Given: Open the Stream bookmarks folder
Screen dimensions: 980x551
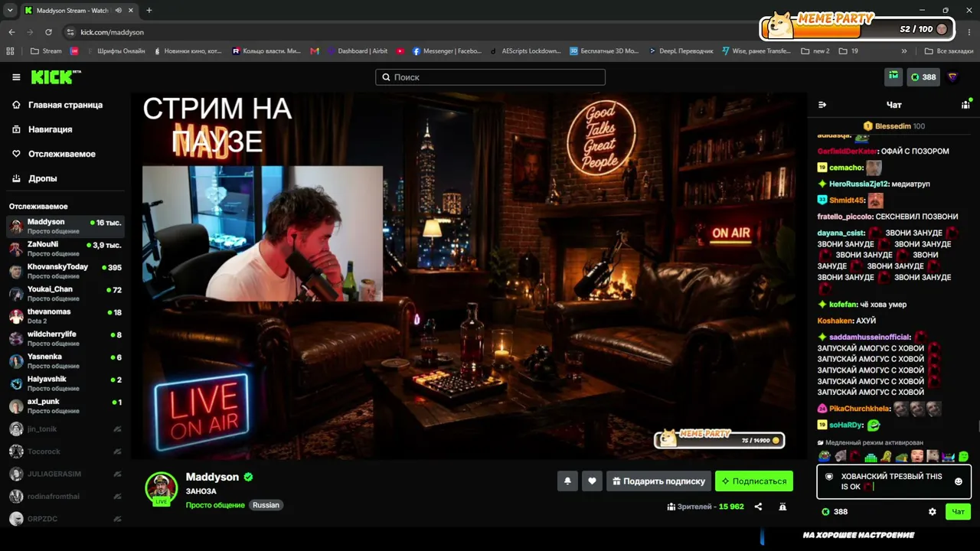Looking at the screenshot, I should 46,51.
